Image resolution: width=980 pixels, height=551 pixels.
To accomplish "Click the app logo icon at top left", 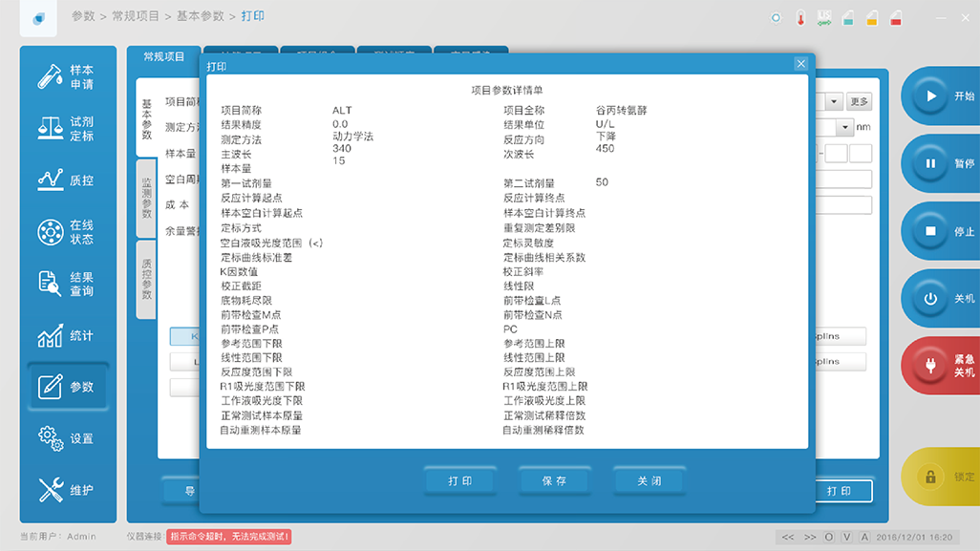I will coord(39,18).
